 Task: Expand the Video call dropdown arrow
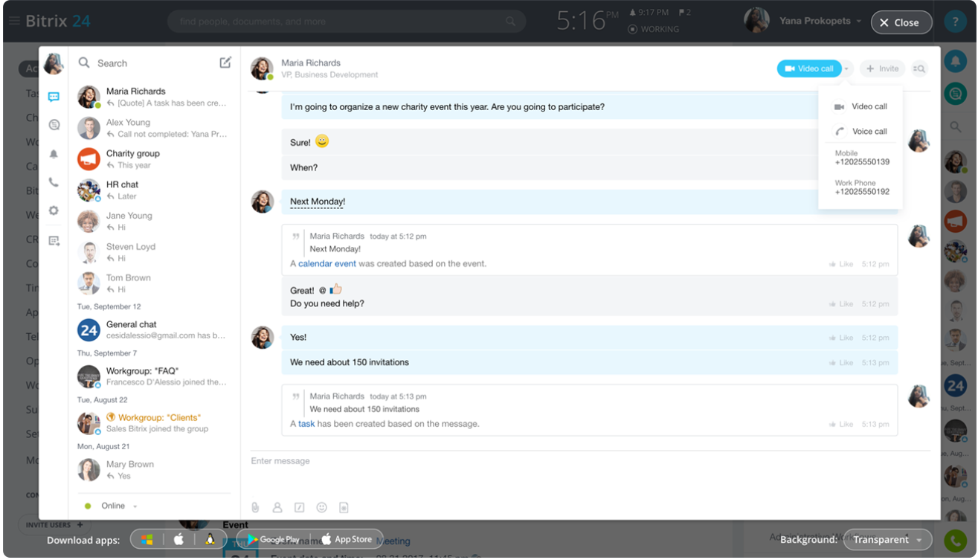pos(846,68)
